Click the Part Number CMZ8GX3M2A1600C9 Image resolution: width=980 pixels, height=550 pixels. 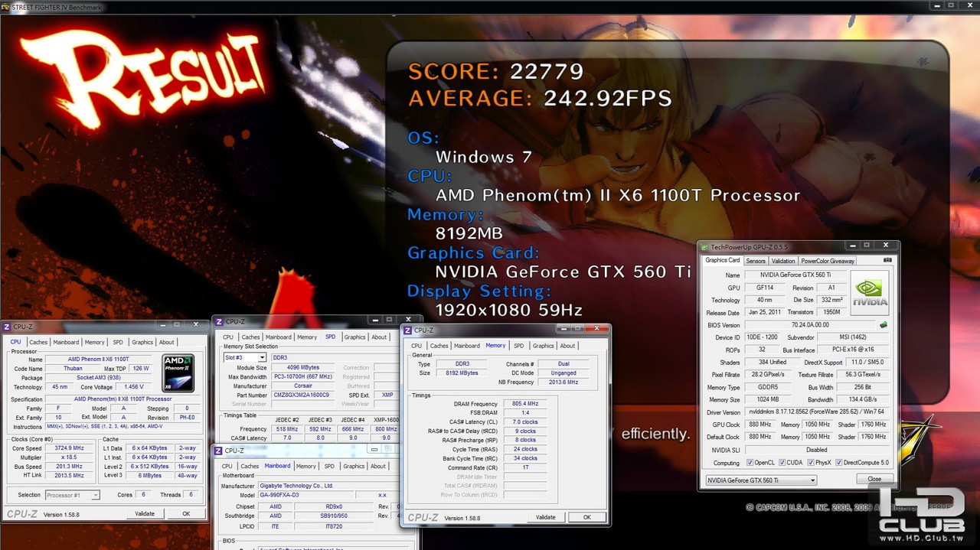point(302,395)
